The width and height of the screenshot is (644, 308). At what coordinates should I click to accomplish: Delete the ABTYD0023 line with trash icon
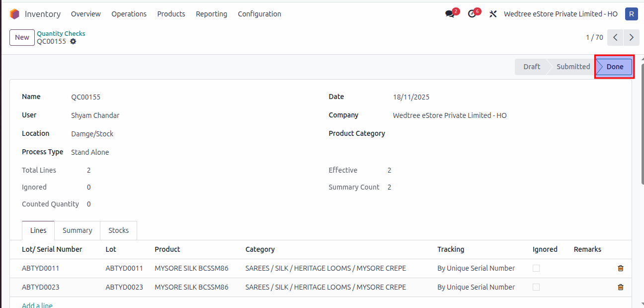[x=620, y=287]
